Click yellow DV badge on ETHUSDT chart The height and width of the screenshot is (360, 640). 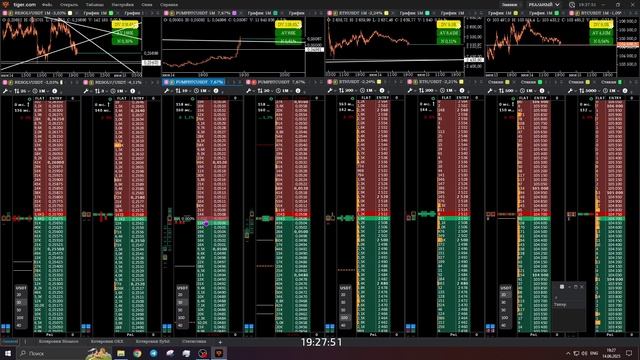point(448,25)
